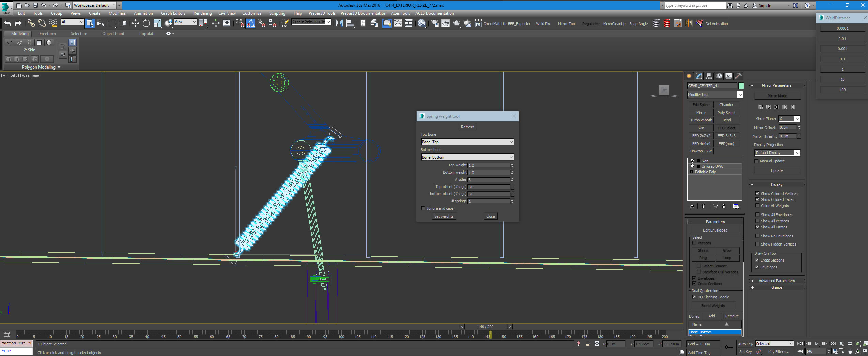Check the Color All Weights option
868x356 pixels.
pyautogui.click(x=757, y=206)
